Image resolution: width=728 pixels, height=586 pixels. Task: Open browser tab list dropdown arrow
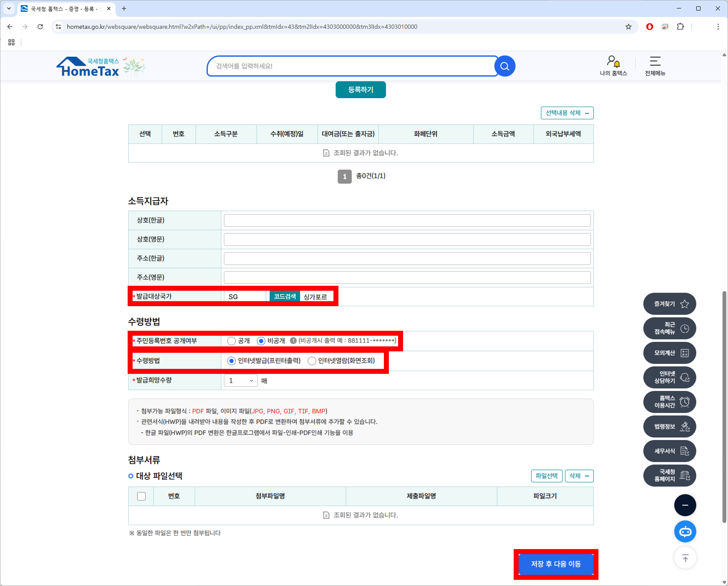click(x=9, y=9)
